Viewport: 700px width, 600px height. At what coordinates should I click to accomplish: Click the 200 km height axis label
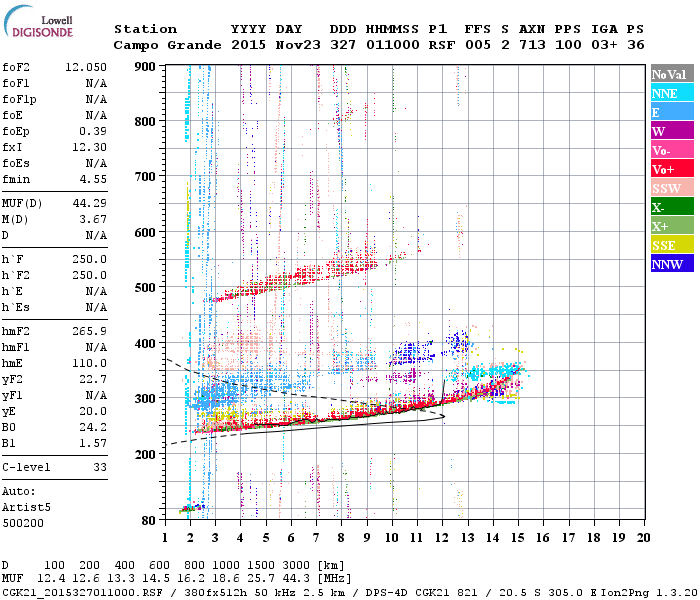pyautogui.click(x=145, y=454)
